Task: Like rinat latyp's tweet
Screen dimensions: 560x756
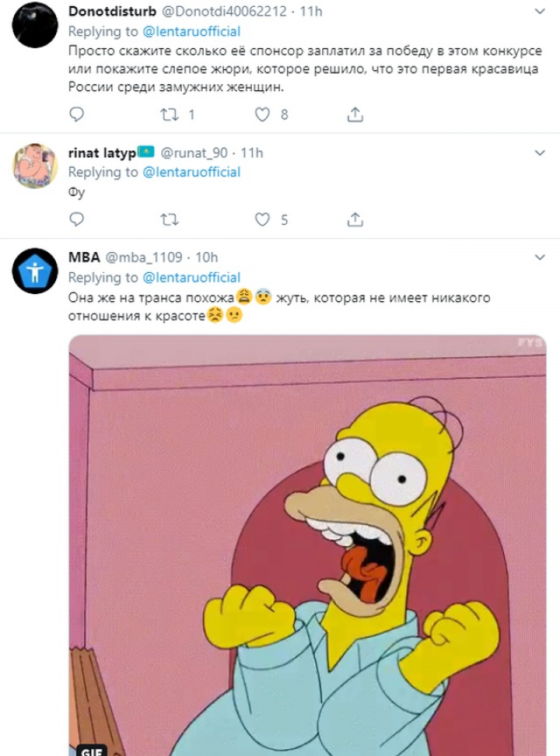Action: [x=263, y=219]
